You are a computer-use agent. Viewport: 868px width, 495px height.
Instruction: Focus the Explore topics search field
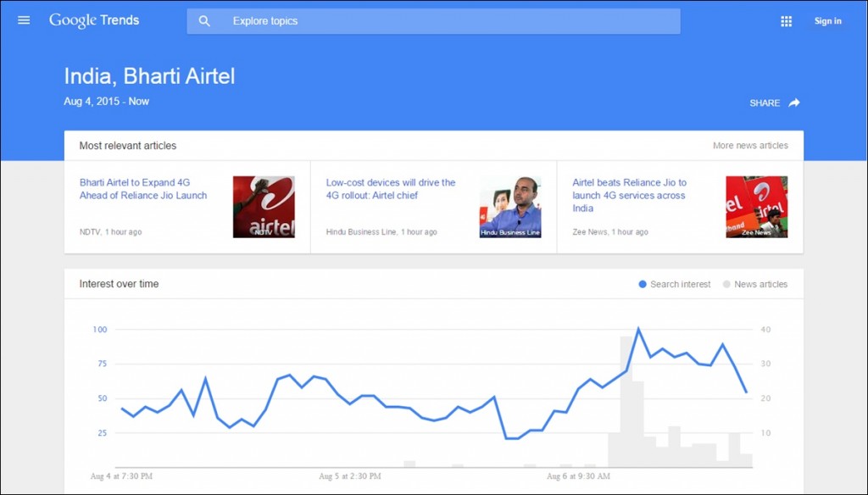(433, 21)
